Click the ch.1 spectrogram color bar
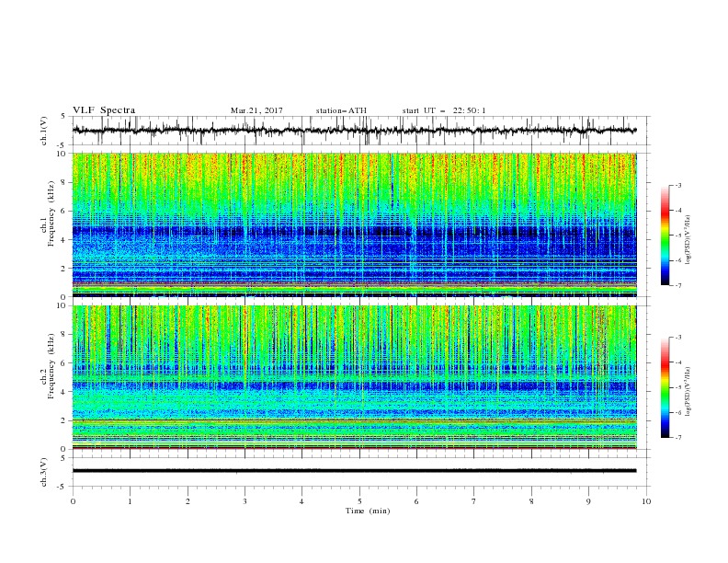The width and height of the screenshot is (728, 563). pyautogui.click(x=665, y=236)
